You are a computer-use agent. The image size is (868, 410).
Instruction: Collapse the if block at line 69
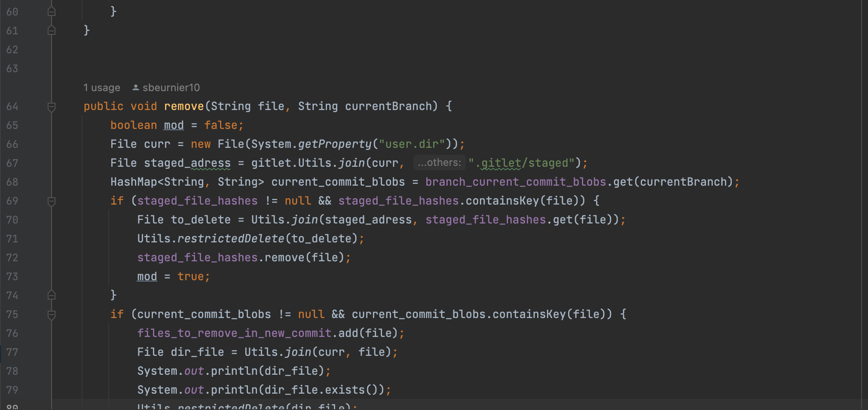pyautogui.click(x=52, y=201)
